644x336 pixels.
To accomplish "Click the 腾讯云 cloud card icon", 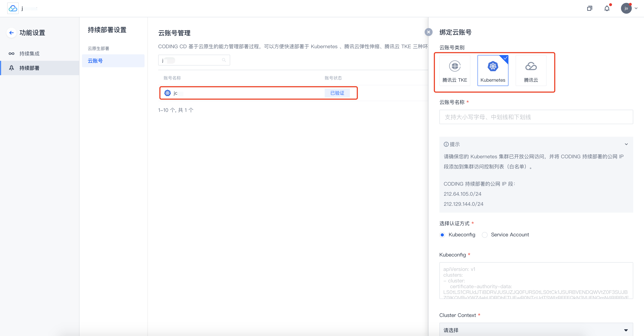I will coord(531,66).
